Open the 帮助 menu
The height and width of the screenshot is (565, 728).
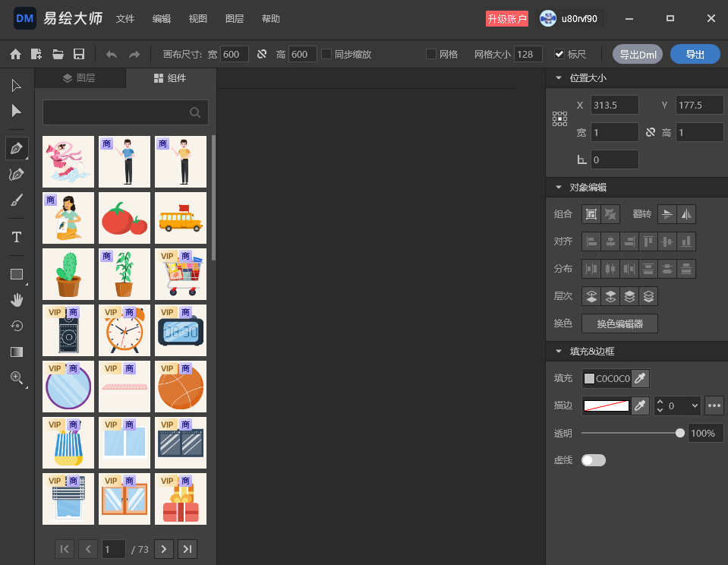[271, 18]
